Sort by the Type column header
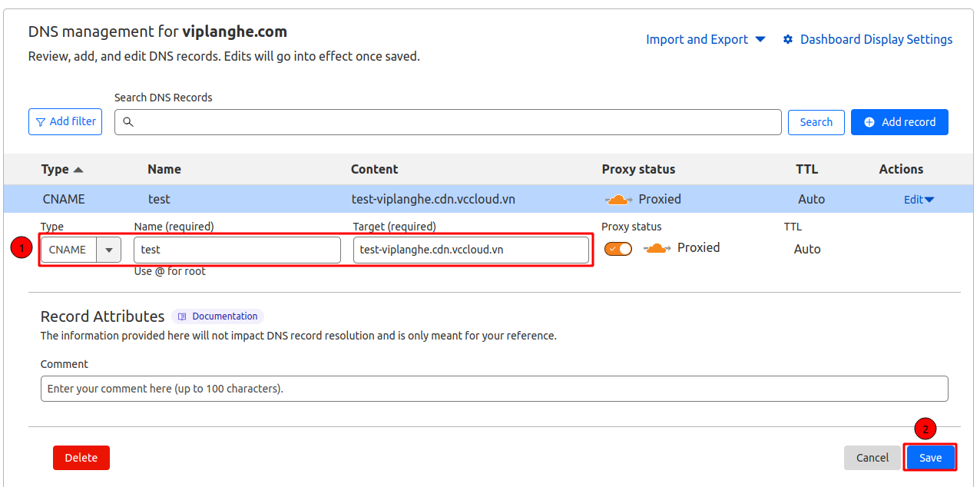The image size is (980, 487). tap(62, 169)
